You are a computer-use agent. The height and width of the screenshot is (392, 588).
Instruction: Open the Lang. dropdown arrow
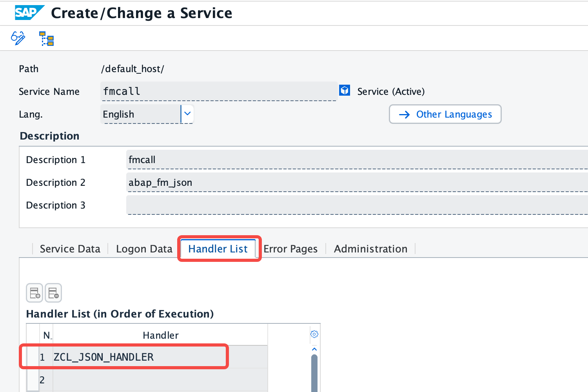click(x=187, y=114)
